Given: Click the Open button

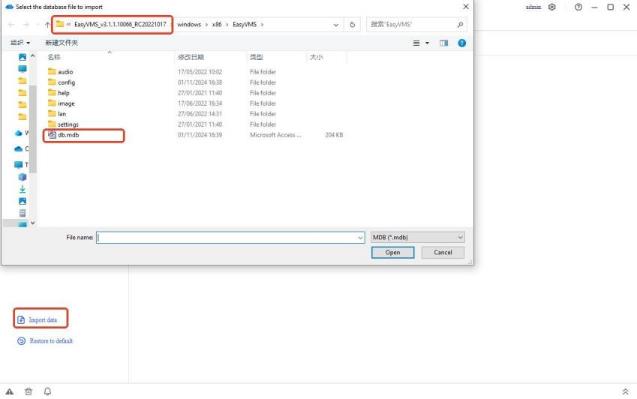Looking at the screenshot, I should tap(392, 252).
